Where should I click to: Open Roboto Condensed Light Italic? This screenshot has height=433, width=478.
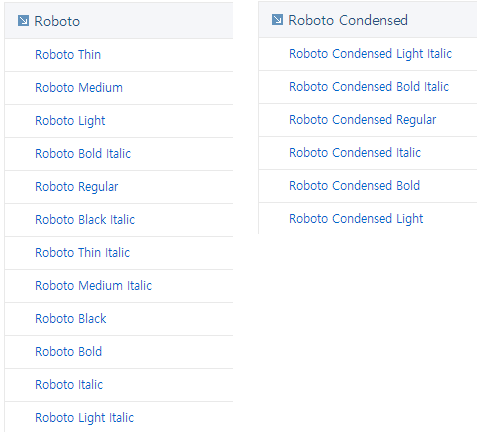(x=370, y=54)
